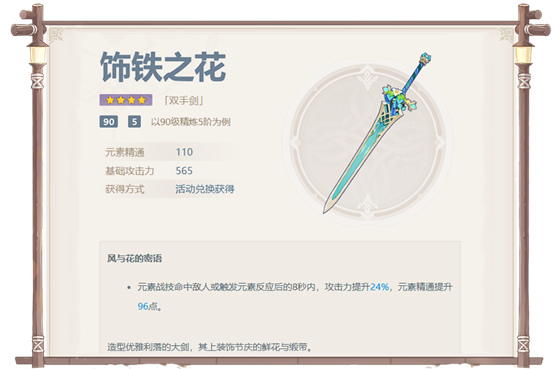Click the 「双手剑」 weapon type label
553x369 pixels.
tap(184, 101)
